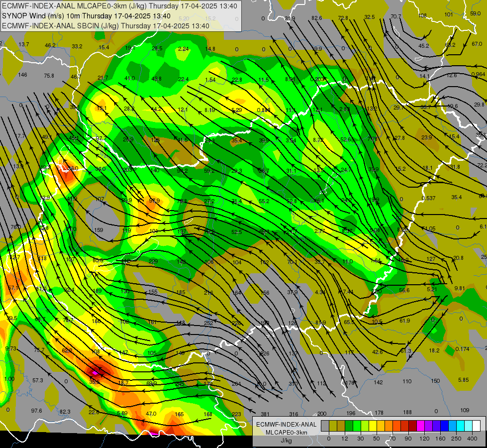This screenshot has width=487, height=448.
Task: Pick the pure blue legend swatch
Action: tap(445, 426)
